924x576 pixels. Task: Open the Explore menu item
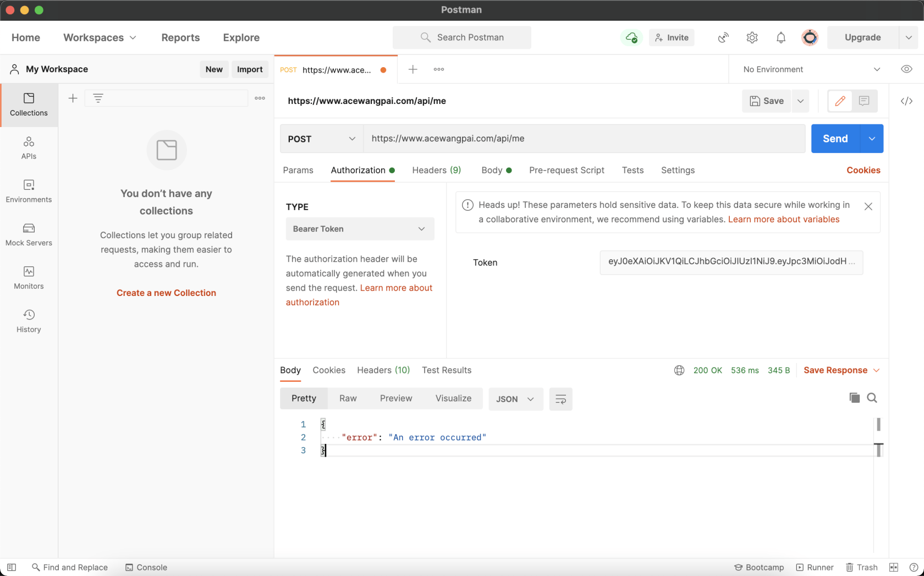pyautogui.click(x=241, y=37)
